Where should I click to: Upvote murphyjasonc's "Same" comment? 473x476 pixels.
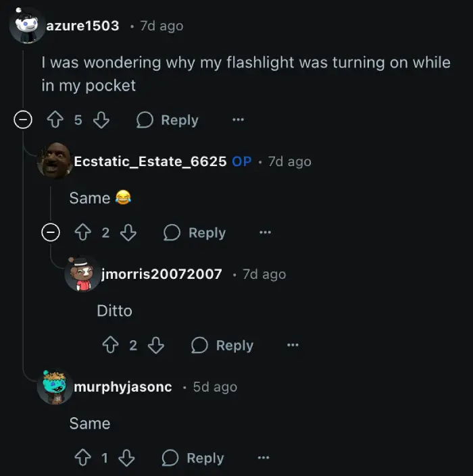[82, 458]
